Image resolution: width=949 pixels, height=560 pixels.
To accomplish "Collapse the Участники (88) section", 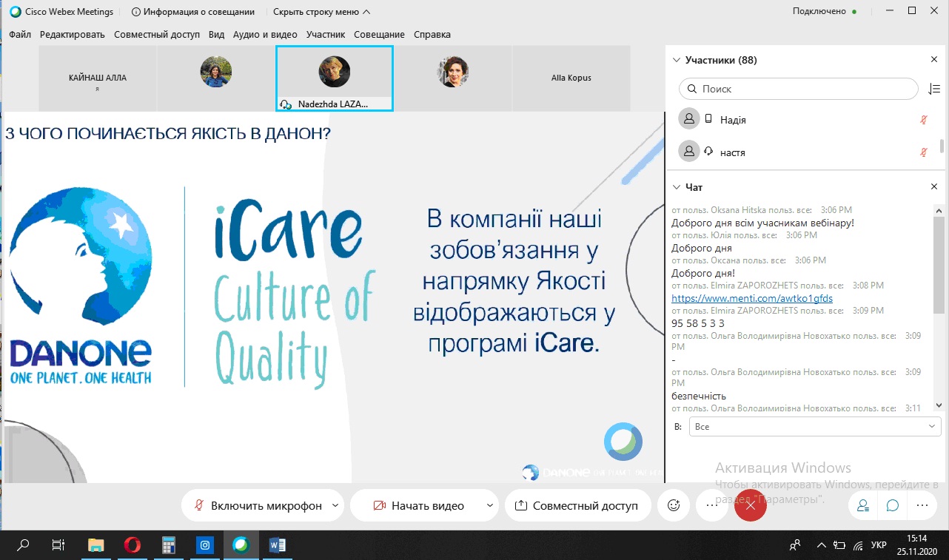I will [675, 60].
